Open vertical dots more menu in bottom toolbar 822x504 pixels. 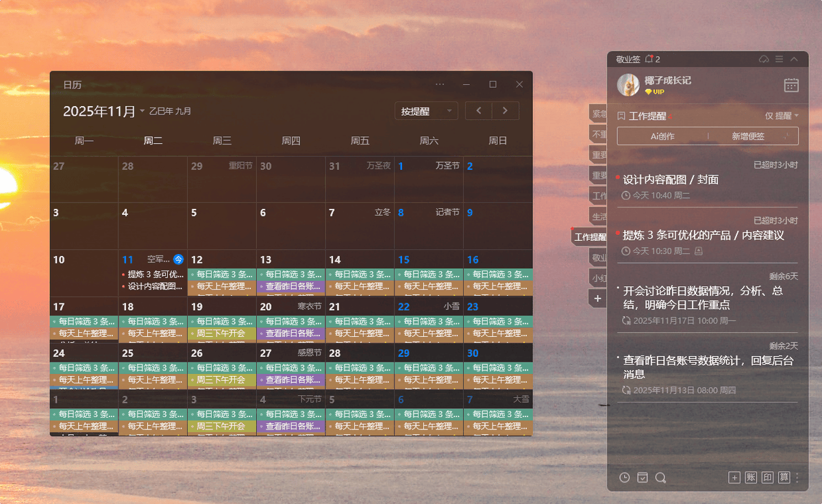pyautogui.click(x=797, y=478)
